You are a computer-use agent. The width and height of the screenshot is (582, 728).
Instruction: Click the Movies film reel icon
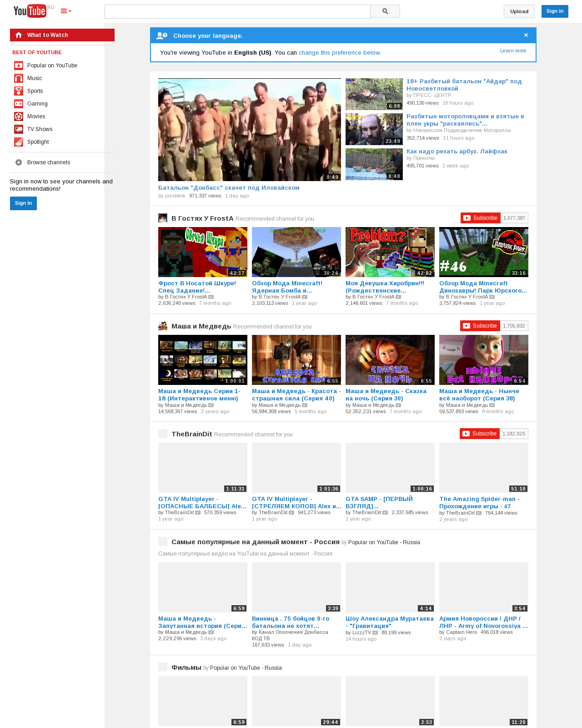point(19,116)
